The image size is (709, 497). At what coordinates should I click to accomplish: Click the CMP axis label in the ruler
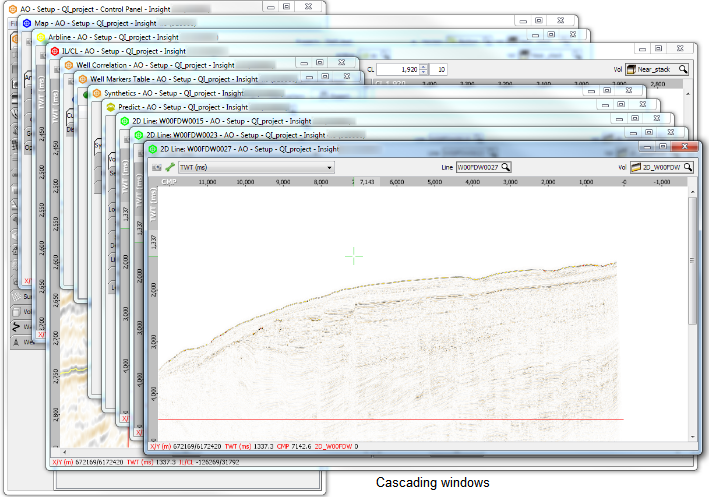(169, 182)
